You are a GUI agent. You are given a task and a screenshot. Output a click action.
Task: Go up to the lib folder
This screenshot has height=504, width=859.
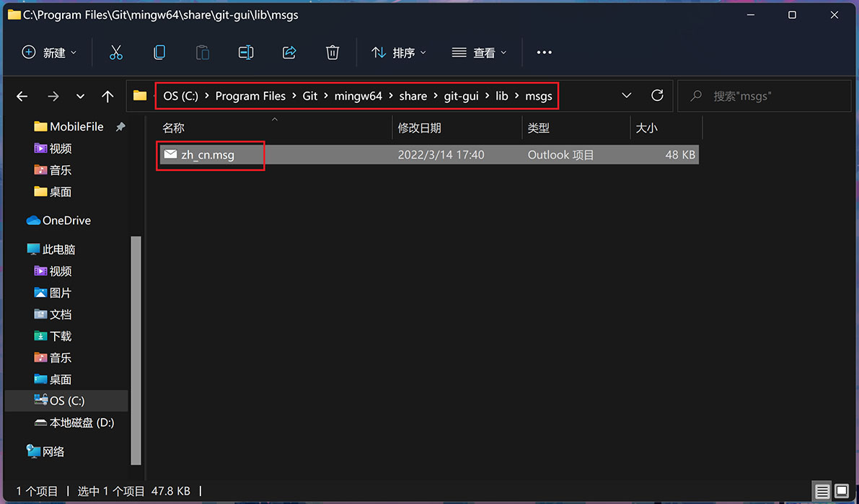108,96
